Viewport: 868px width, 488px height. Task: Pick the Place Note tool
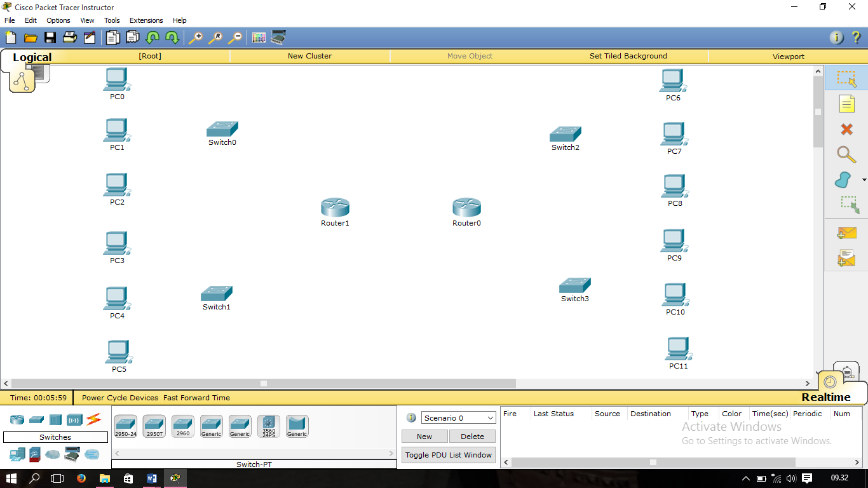[846, 104]
